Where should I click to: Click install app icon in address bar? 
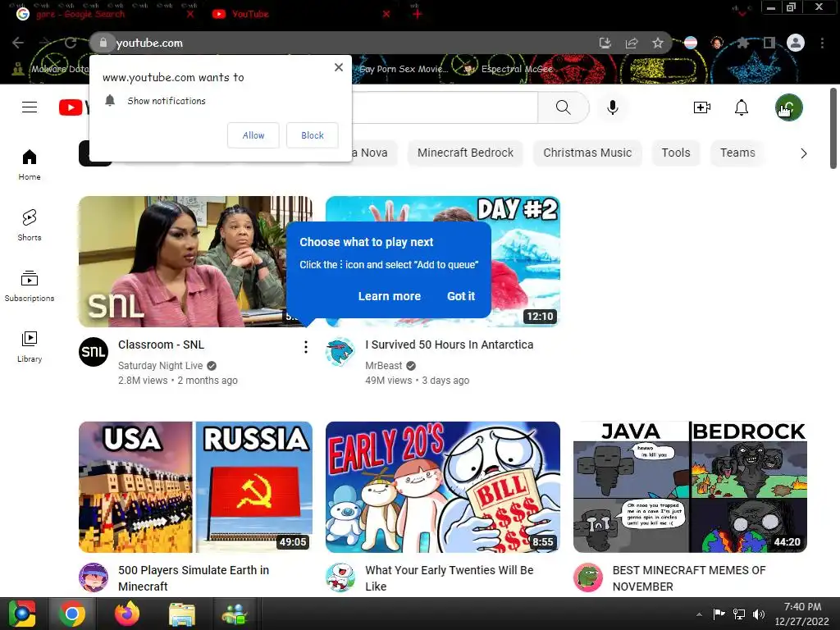(x=605, y=43)
